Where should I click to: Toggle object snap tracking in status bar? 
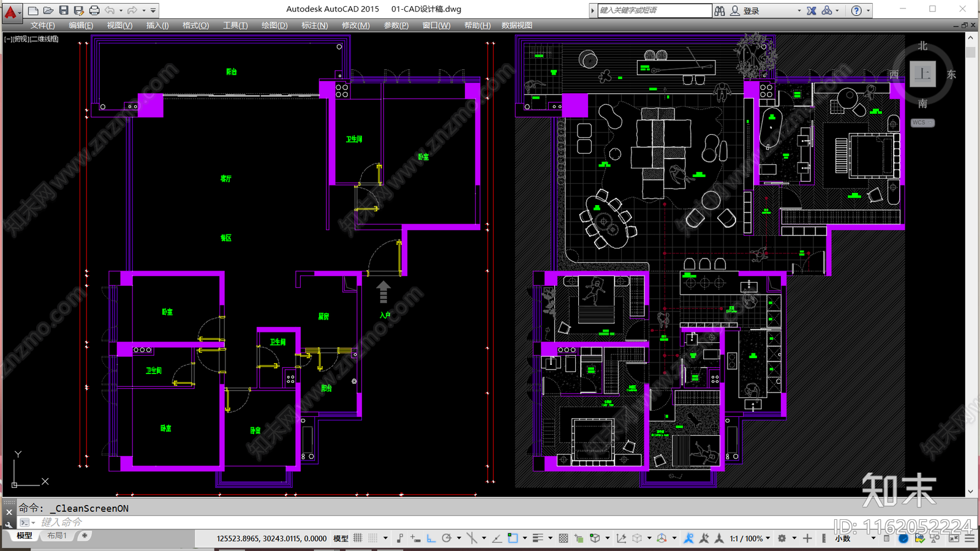(497, 538)
